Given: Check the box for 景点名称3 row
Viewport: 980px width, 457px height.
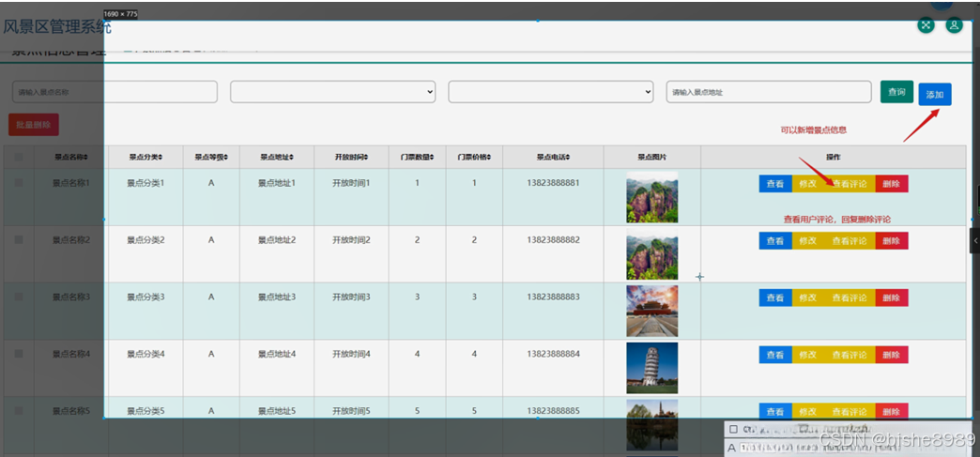Looking at the screenshot, I should coord(19,297).
